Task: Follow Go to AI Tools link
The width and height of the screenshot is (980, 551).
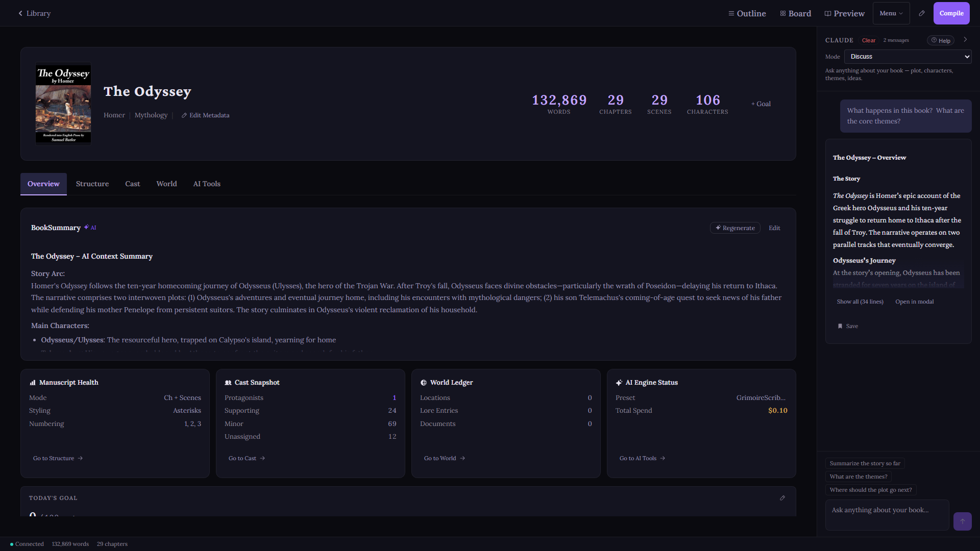Action: coord(642,458)
